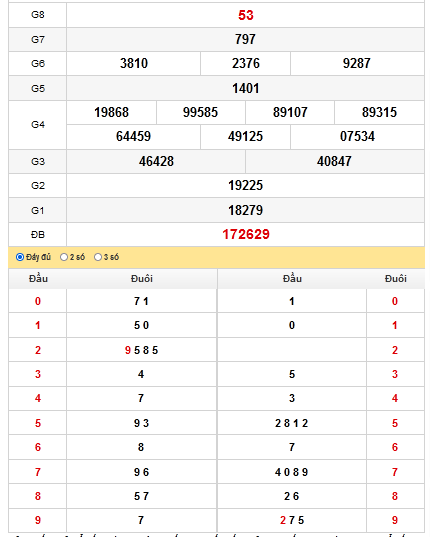Click the tail digits "5 0" cell
The image size is (430, 537).
point(141,325)
